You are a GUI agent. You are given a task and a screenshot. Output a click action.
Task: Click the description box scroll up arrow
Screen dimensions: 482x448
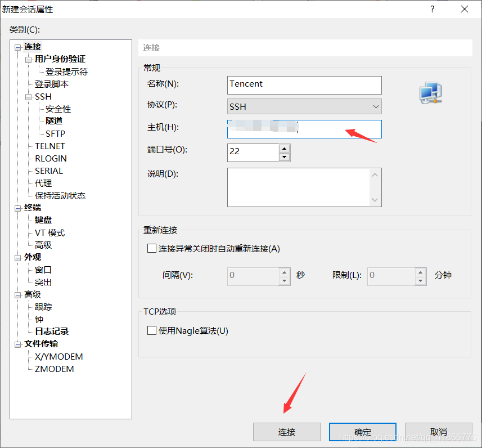[x=375, y=175]
